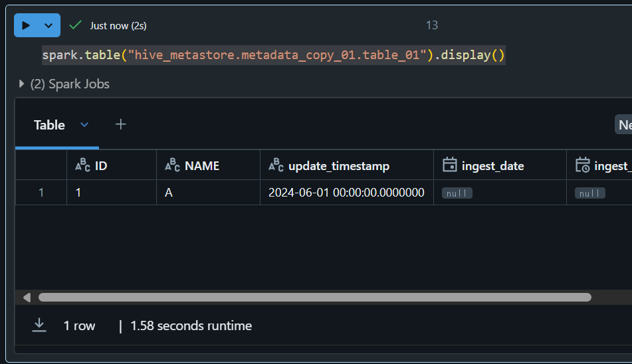Click the string type icon of NAME

click(172, 165)
